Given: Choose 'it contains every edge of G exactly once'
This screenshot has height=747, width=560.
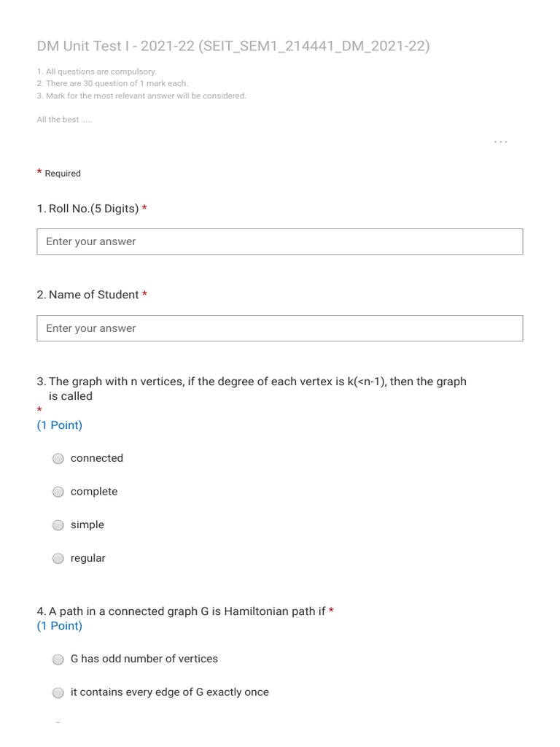Looking at the screenshot, I should tap(58, 693).
